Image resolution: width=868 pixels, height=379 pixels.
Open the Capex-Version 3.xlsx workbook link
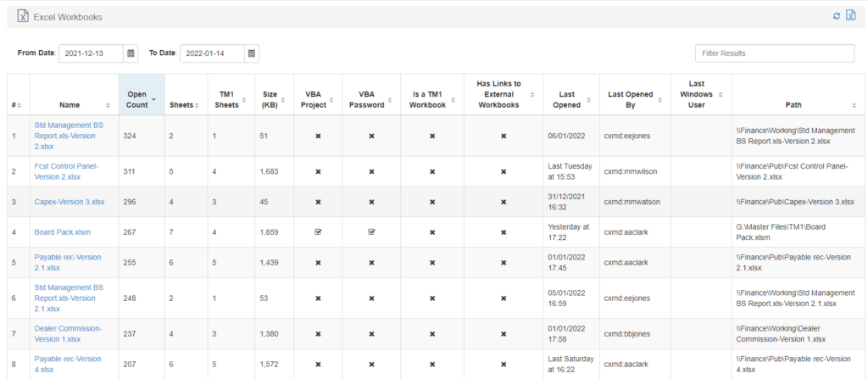70,202
